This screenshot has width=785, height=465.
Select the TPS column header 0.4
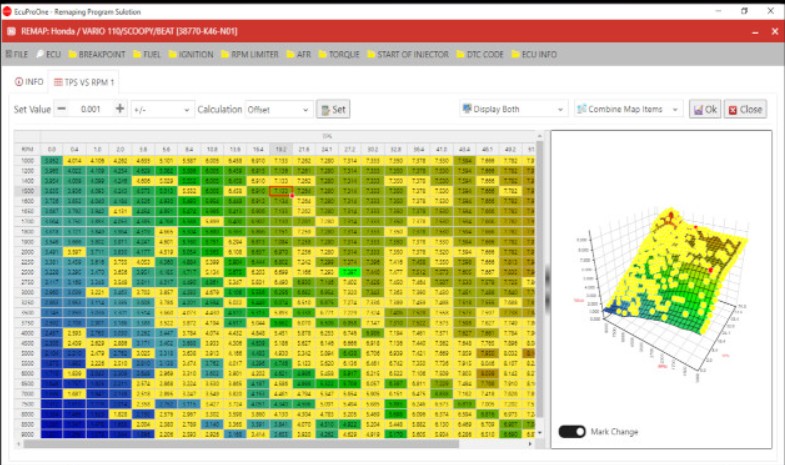click(74, 149)
